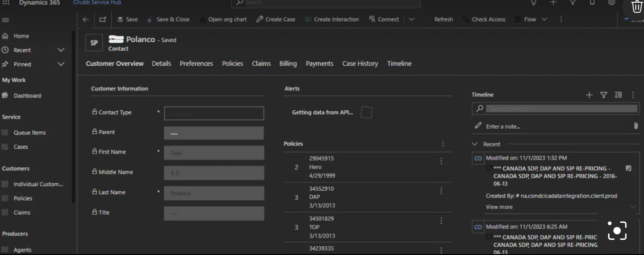
Task: Click the back arrow in command bar
Action: pyautogui.click(x=86, y=19)
